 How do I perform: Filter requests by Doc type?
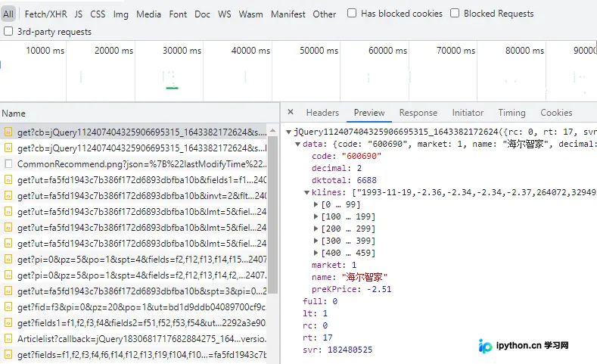click(202, 14)
